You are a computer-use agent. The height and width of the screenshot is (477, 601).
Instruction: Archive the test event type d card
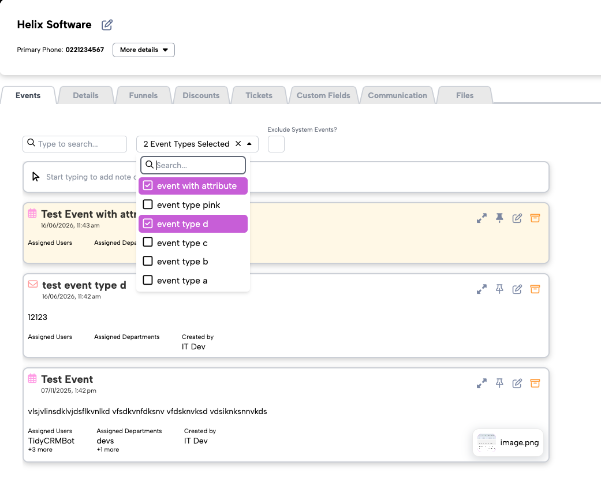535,289
